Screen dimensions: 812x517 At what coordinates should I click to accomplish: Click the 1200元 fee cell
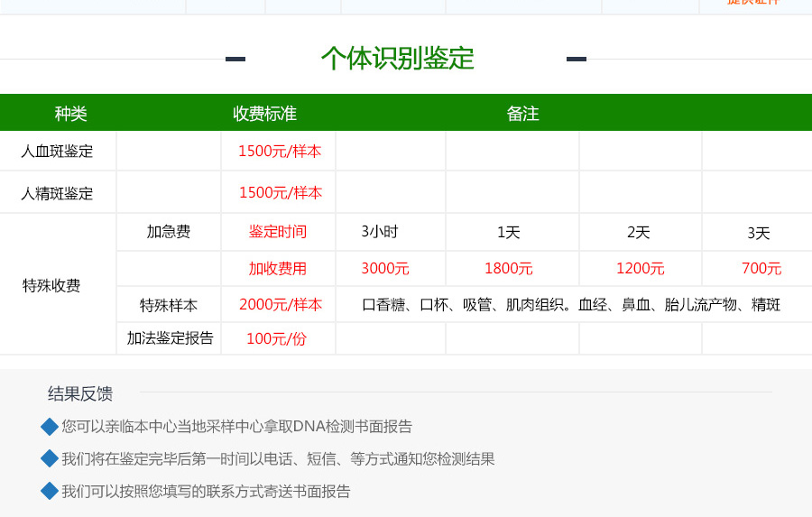click(640, 268)
